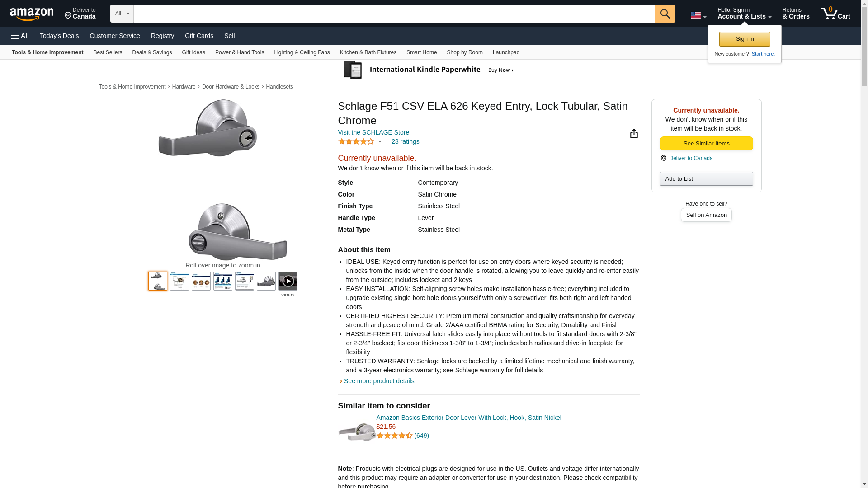Click the search text field
The width and height of the screenshot is (868, 488).
pyautogui.click(x=394, y=14)
